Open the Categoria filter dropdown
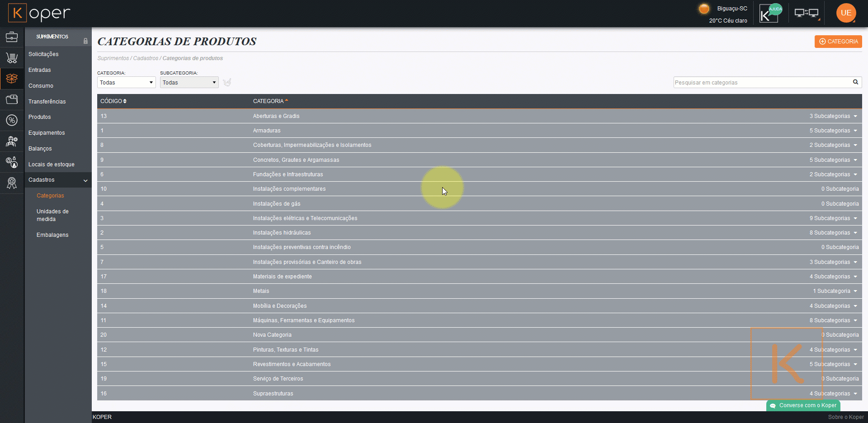The width and height of the screenshot is (868, 423). tap(126, 82)
